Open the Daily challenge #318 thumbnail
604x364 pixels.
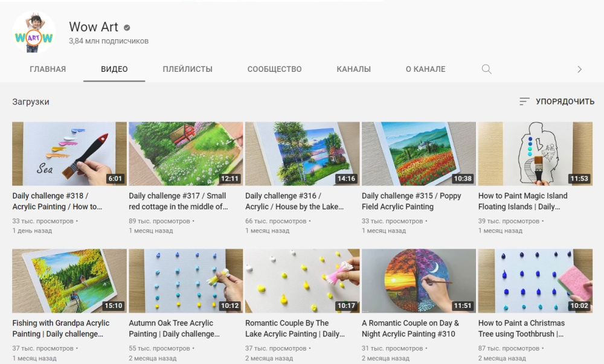pos(69,154)
